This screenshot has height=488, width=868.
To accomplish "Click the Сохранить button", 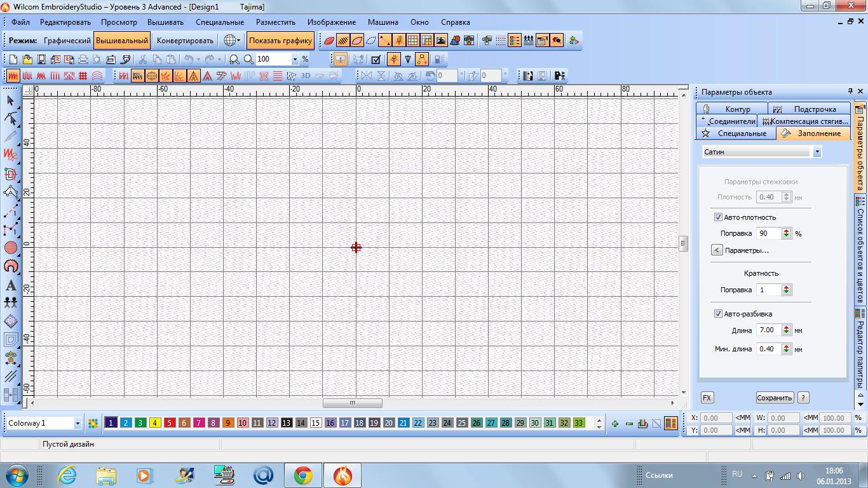I will pos(774,398).
